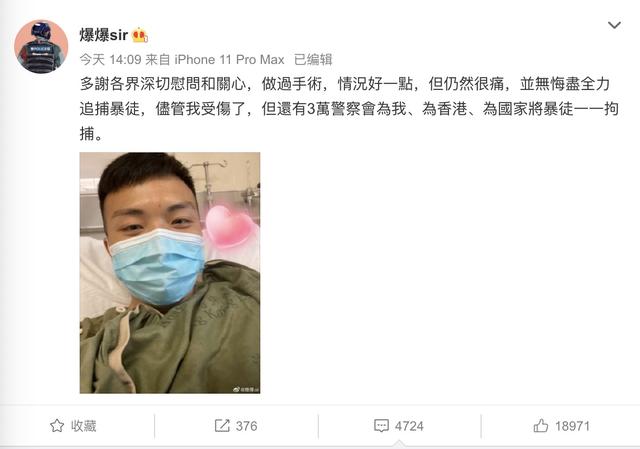
Task: Click the comments tab arrow indicator
Action: (400, 444)
